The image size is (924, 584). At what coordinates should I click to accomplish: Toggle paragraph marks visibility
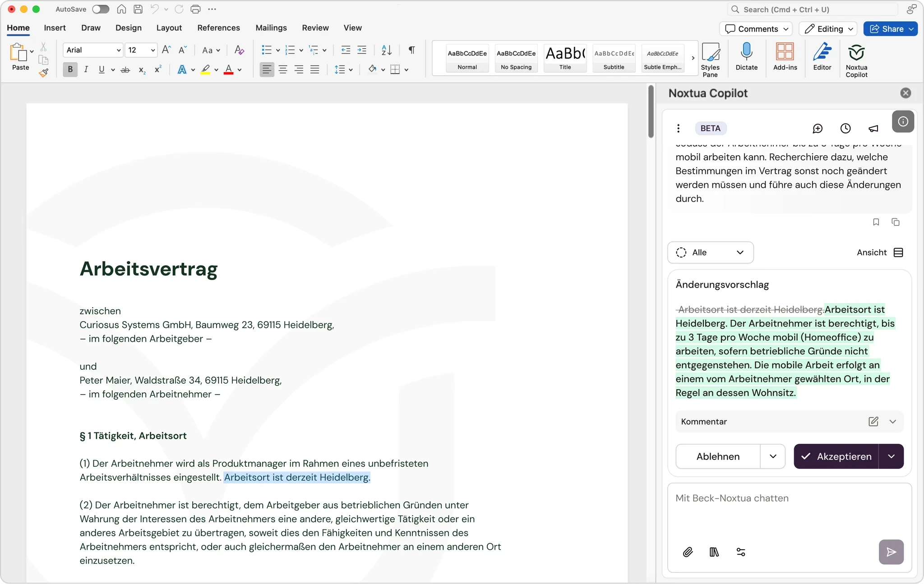point(411,50)
